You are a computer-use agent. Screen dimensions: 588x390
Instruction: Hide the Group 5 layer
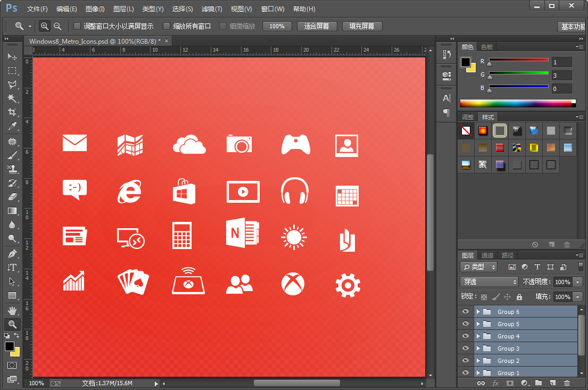(466, 324)
